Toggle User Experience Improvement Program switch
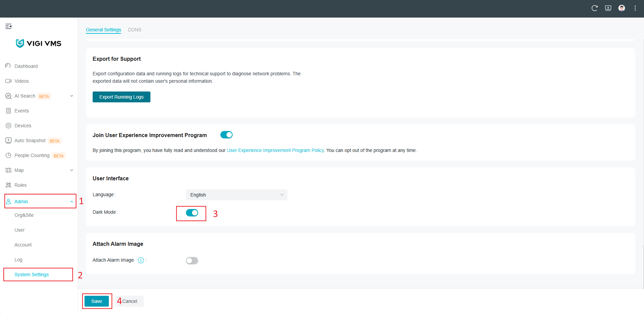The height and width of the screenshot is (313, 644). [x=226, y=135]
